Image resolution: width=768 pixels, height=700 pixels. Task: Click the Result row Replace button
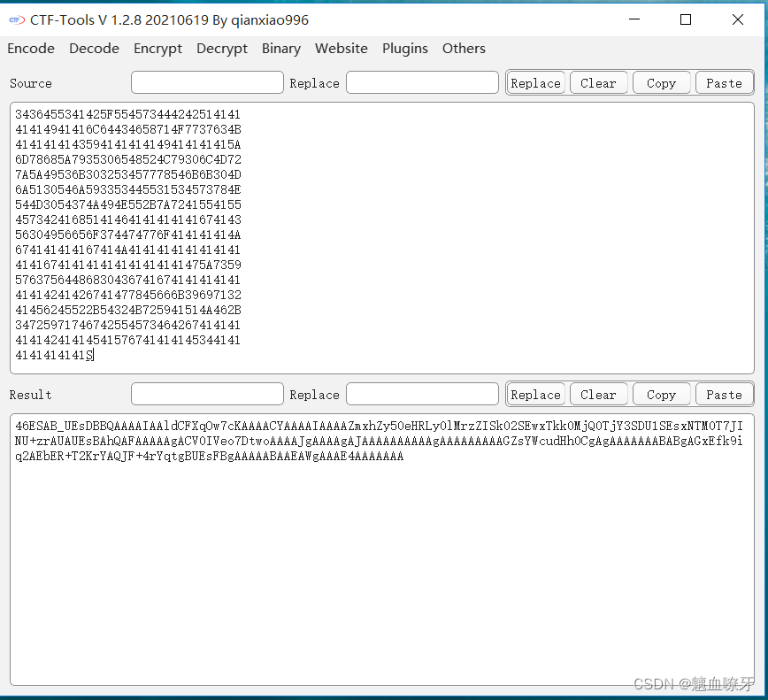[536, 395]
